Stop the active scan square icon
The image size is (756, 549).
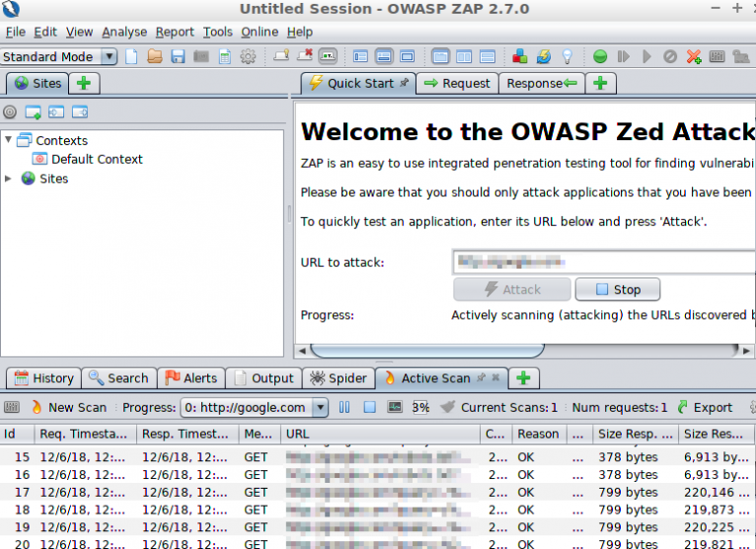pyautogui.click(x=370, y=407)
